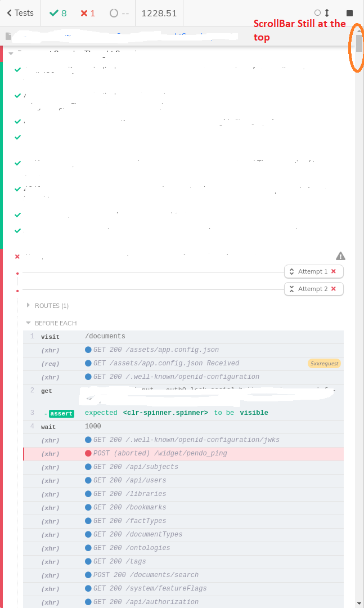
Task: Select the GET 200 /api/users request
Action: click(183, 481)
